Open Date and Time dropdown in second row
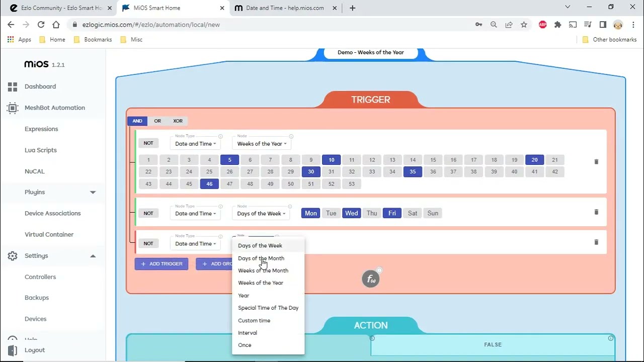Screen dimensions: 644x362 195,214
